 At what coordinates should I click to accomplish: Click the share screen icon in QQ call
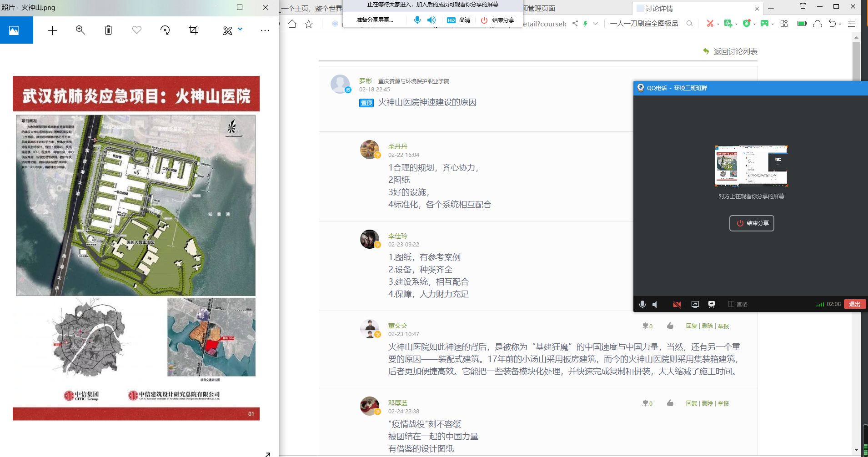695,304
